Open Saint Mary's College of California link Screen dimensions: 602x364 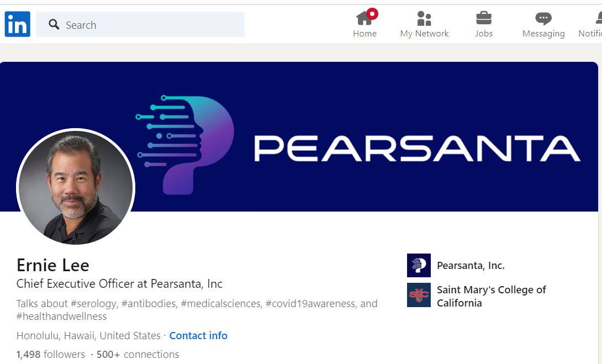point(491,296)
